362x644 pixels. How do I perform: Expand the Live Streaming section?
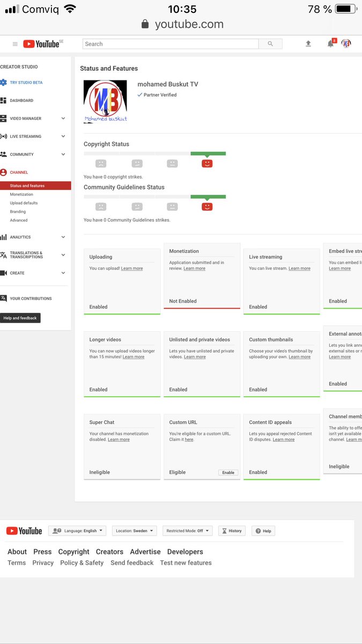pyautogui.click(x=63, y=136)
